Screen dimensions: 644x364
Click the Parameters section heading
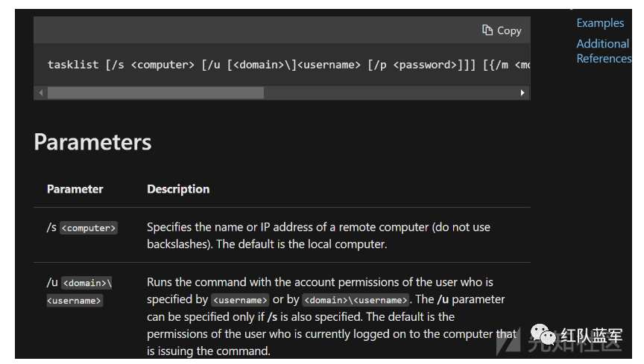[92, 142]
